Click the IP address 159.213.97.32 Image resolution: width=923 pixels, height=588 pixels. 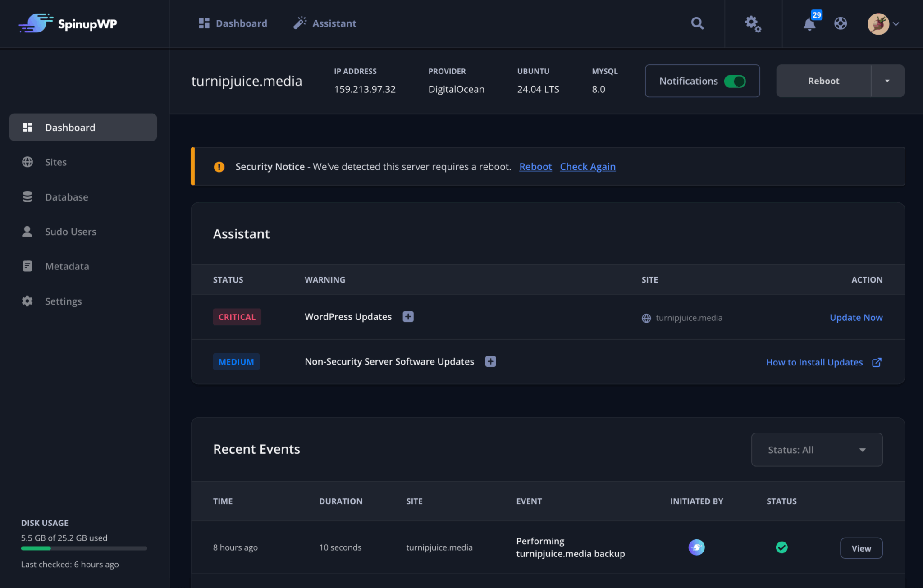[365, 89]
